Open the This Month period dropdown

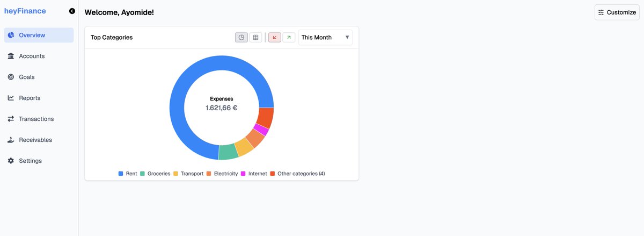pyautogui.click(x=325, y=38)
